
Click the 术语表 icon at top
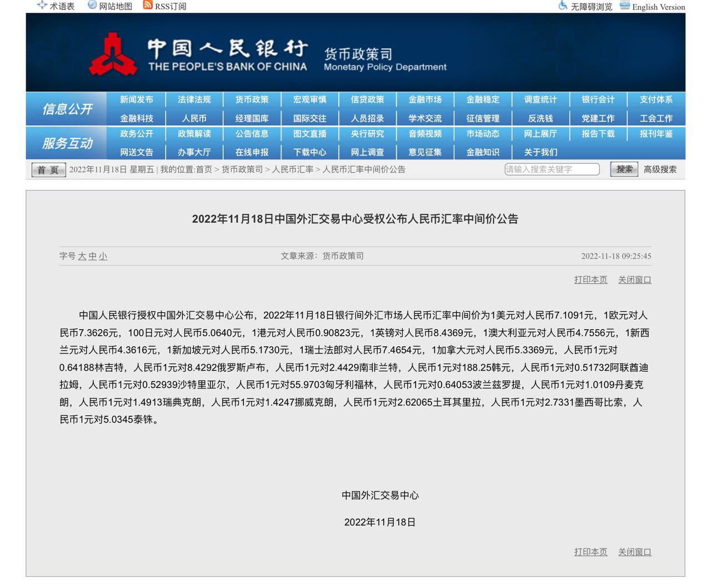pyautogui.click(x=42, y=6)
